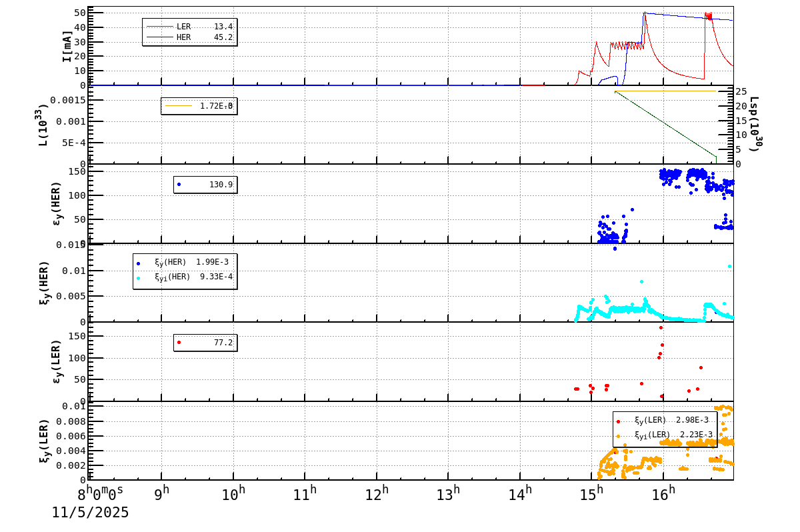
Task: Select the blue LER legend marker
Action: [160, 26]
